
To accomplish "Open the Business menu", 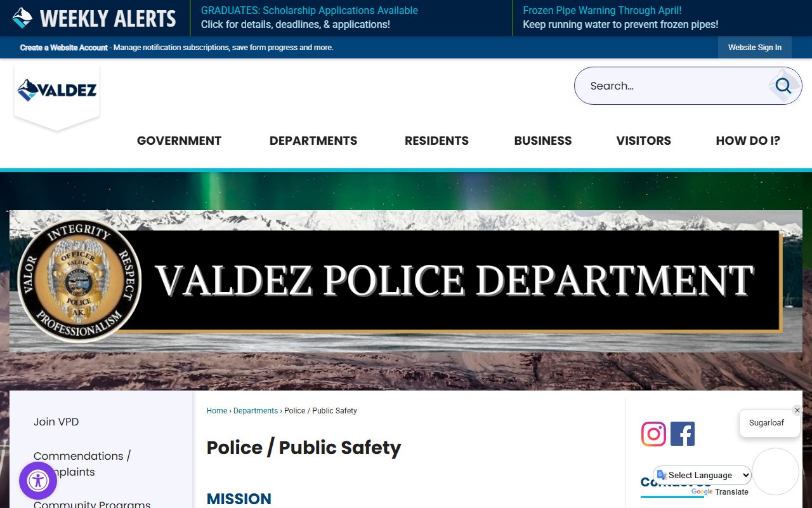I will 543,141.
